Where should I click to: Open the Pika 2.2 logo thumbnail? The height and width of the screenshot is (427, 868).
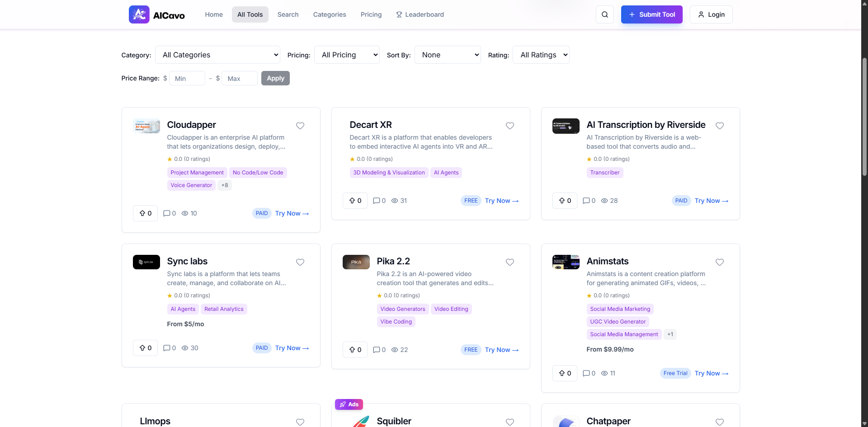click(356, 262)
